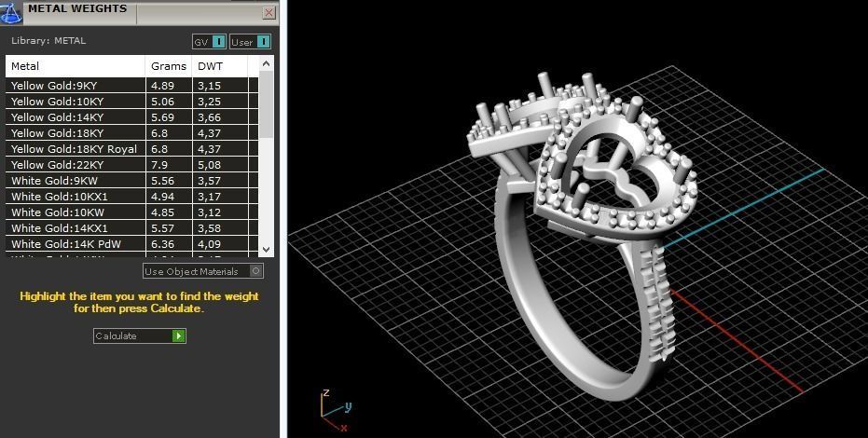This screenshot has width=868, height=438.
Task: Select Yellow Gold:18KY row
Action: 131,132
